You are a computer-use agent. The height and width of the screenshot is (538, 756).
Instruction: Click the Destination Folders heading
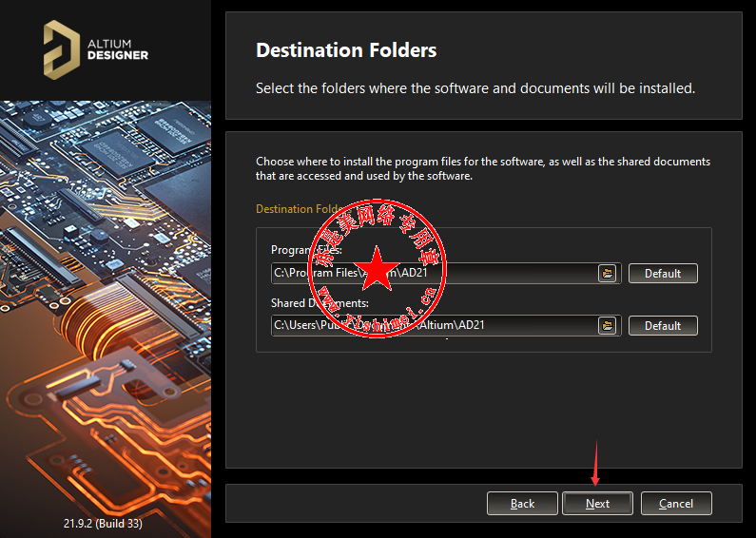(x=346, y=50)
